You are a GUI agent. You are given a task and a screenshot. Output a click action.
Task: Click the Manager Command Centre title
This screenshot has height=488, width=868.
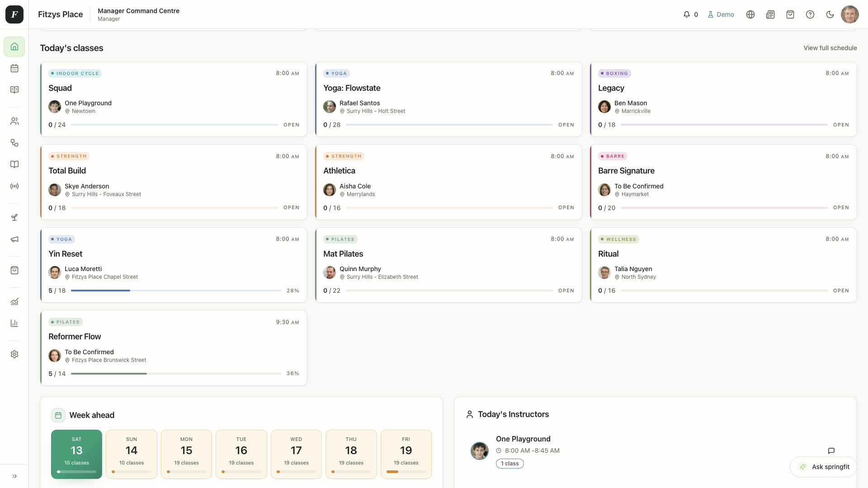click(138, 11)
